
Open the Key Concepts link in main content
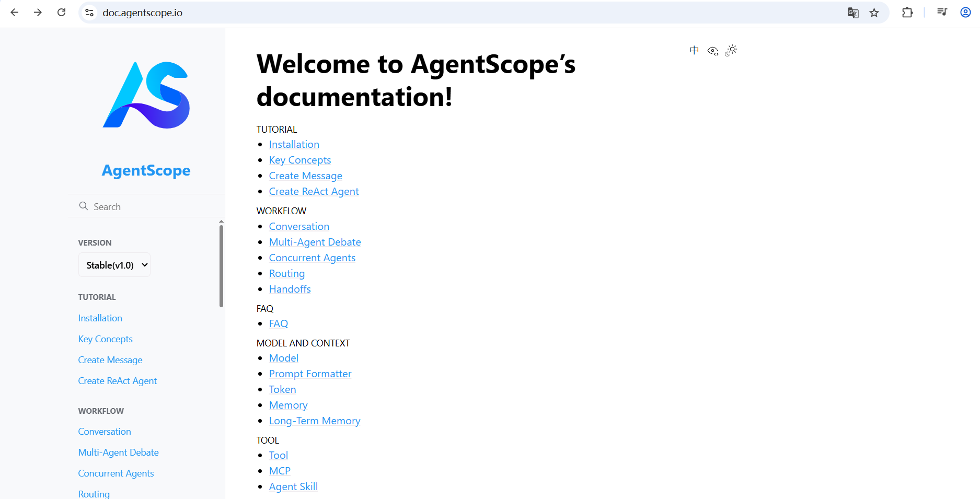[300, 160]
